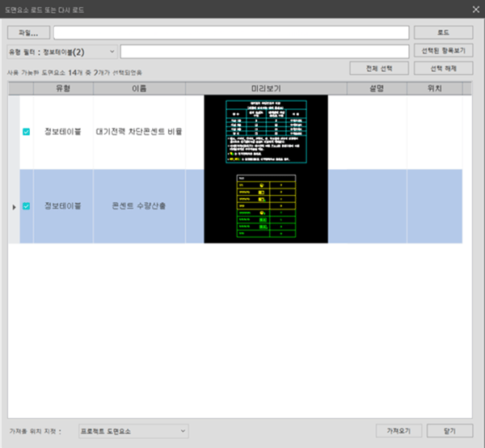Sort by the 이름 column header

coord(139,88)
